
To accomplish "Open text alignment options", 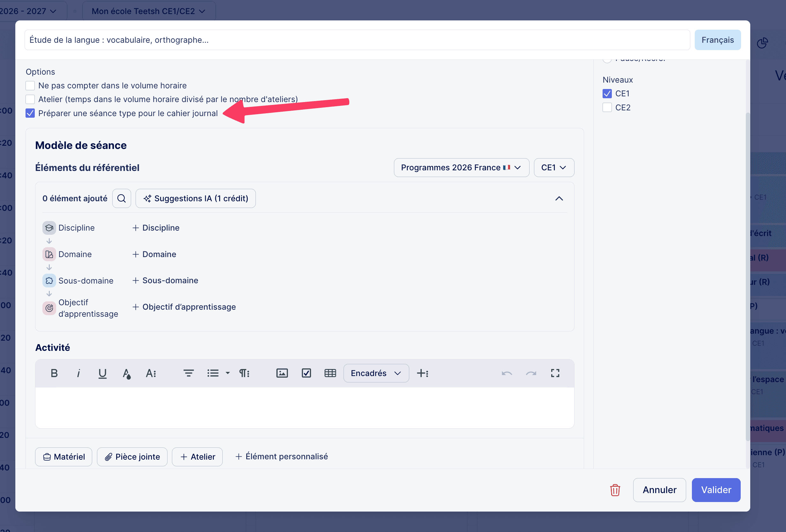I will click(x=189, y=373).
